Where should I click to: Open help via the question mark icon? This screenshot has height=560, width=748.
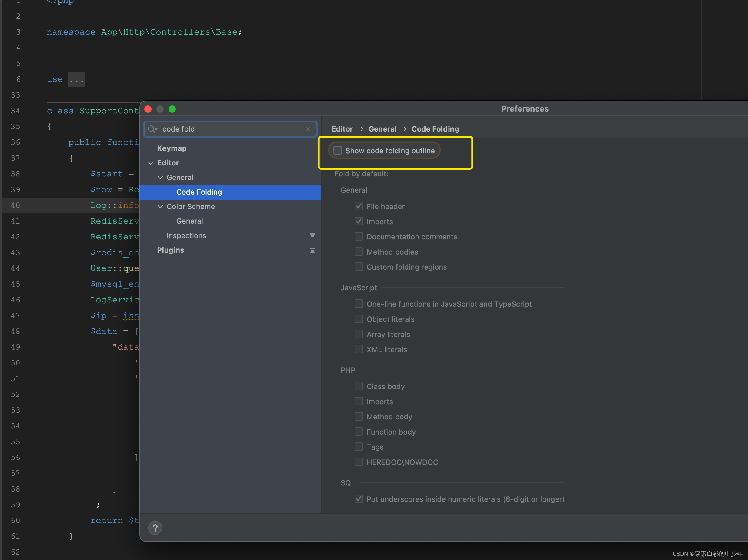pyautogui.click(x=155, y=528)
